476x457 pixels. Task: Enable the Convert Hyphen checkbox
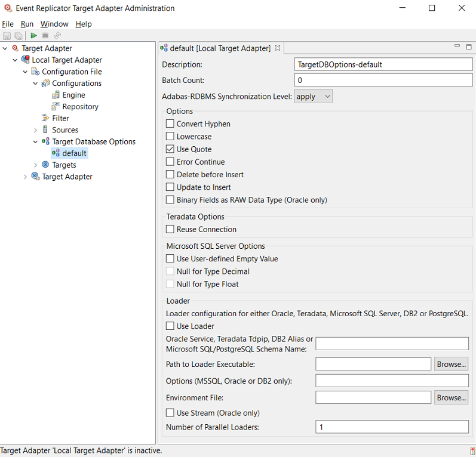pyautogui.click(x=170, y=124)
